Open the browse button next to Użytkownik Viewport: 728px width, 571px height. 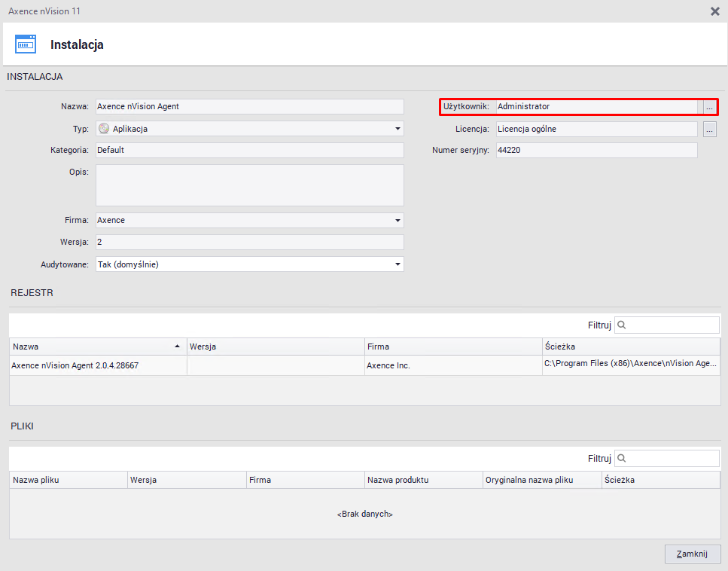pyautogui.click(x=709, y=107)
